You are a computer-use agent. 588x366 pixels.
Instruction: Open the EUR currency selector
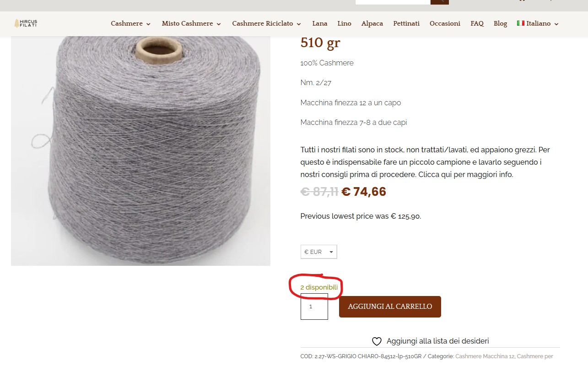point(318,252)
